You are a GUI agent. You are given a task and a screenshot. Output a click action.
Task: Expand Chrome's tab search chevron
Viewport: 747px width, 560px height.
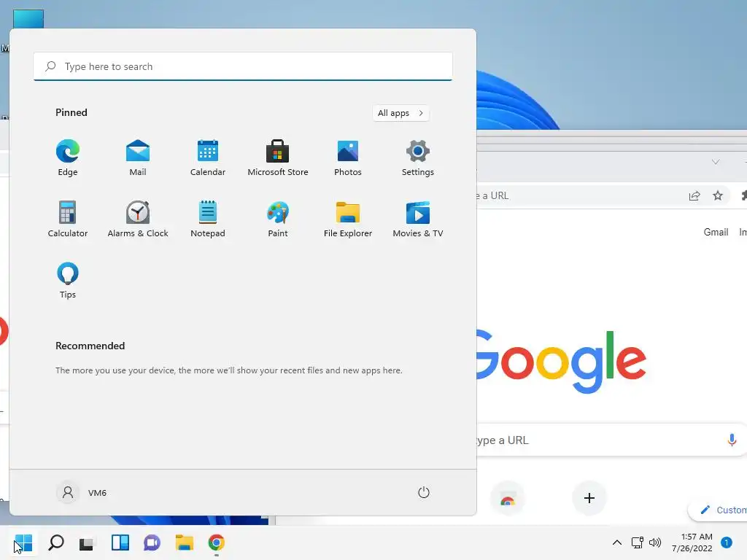coord(716,162)
